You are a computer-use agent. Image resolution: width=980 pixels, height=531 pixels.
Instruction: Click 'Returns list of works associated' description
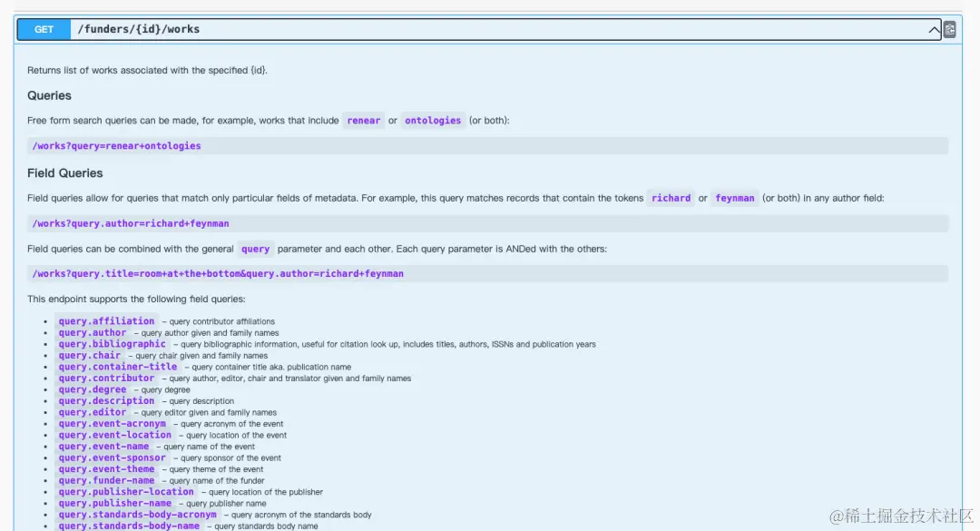(x=147, y=70)
